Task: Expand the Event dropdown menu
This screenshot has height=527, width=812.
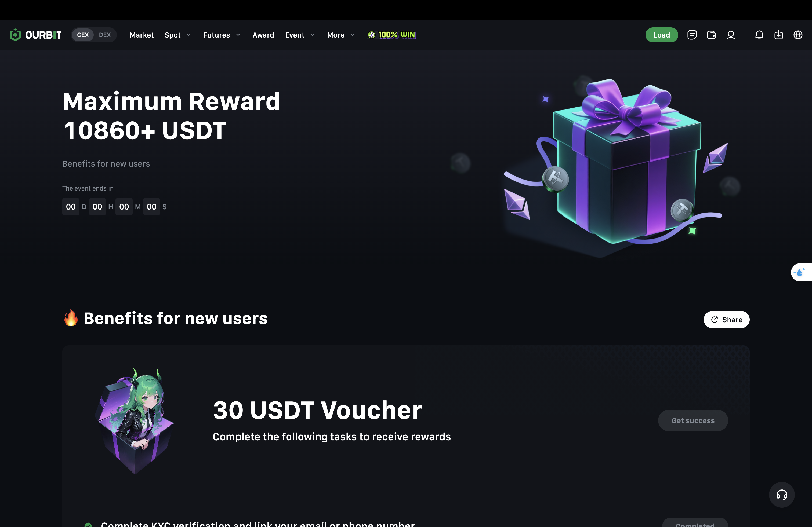Action: coord(300,35)
